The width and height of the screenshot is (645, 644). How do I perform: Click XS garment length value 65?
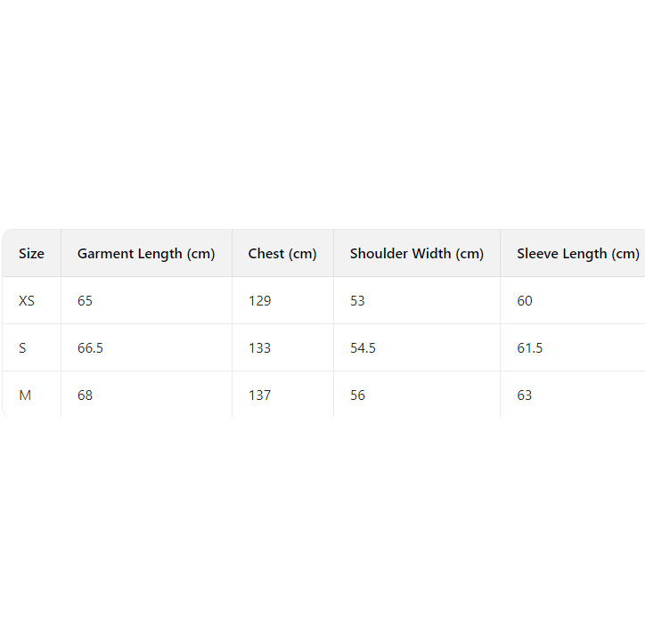85,301
